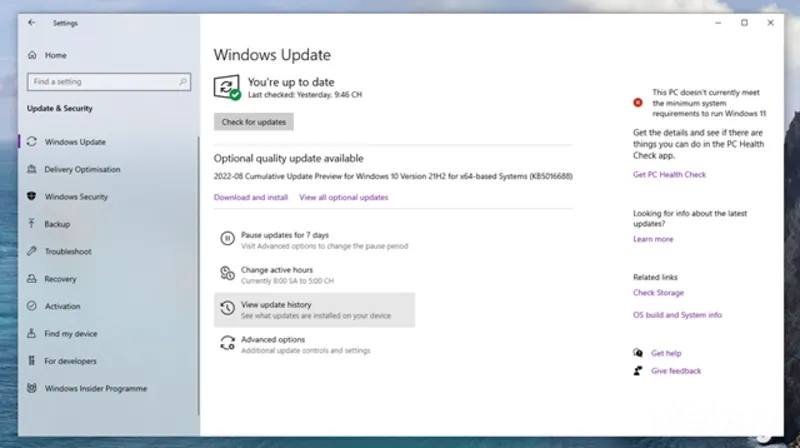Viewport: 800px width, 448px height.
Task: Click the Home house icon
Action: click(32, 55)
